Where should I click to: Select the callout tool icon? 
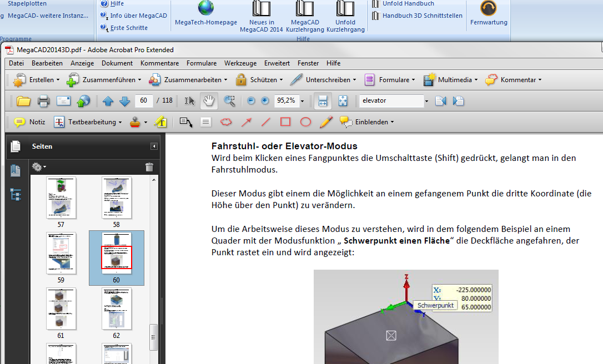186,122
